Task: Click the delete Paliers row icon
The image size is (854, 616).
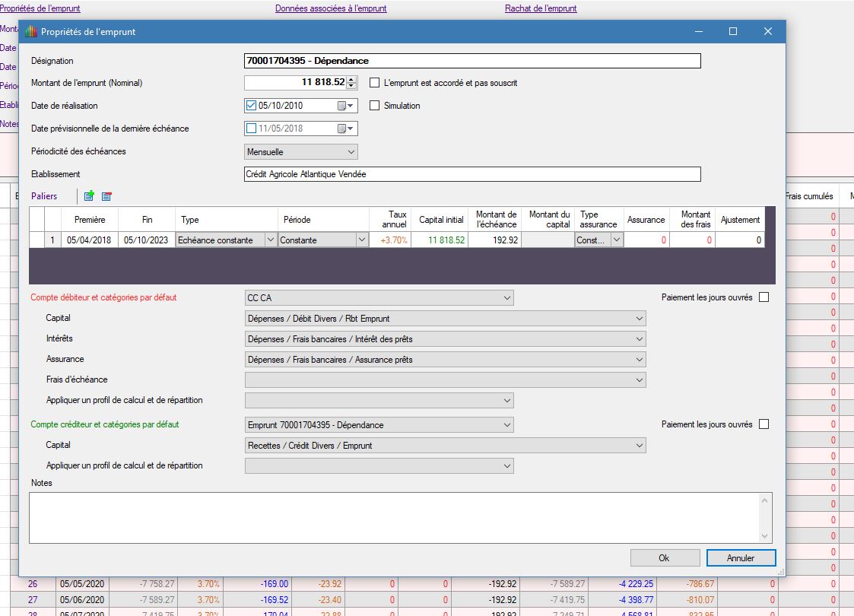Action: pyautogui.click(x=106, y=196)
